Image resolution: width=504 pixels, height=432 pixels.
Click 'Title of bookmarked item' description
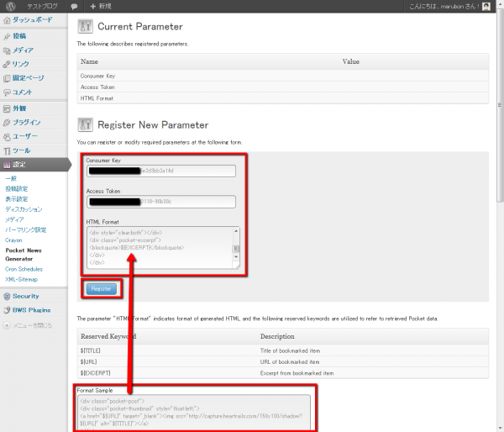[290, 350]
